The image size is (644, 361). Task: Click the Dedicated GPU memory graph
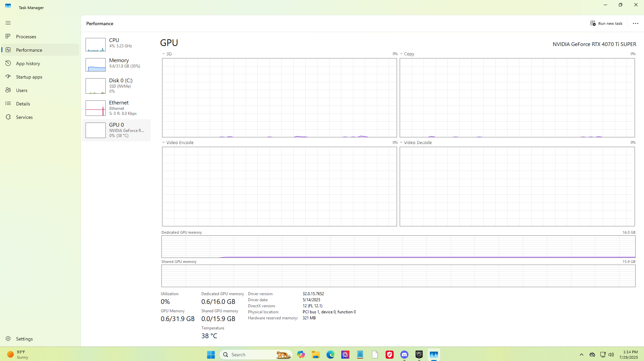click(x=398, y=246)
